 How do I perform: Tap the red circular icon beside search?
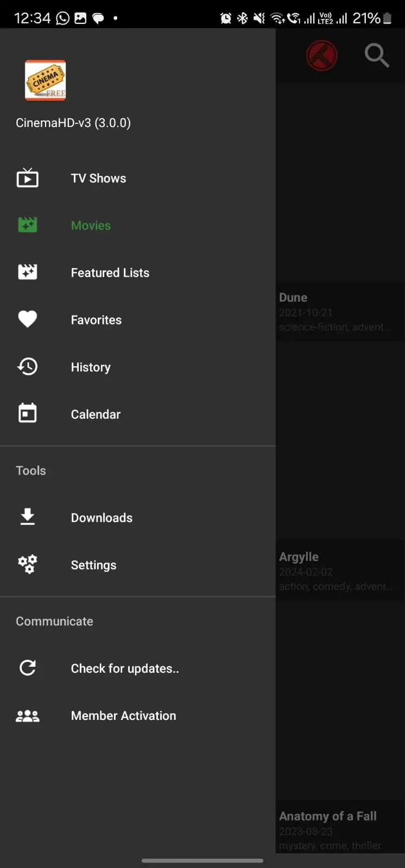pyautogui.click(x=321, y=55)
